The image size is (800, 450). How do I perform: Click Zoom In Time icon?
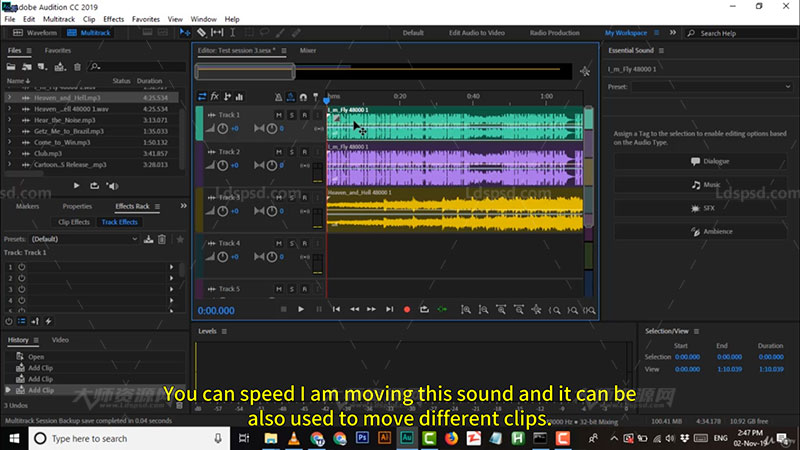(x=501, y=310)
